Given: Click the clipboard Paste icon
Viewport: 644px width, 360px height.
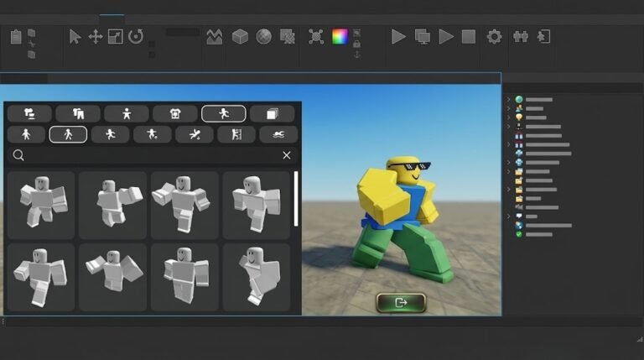Looking at the screenshot, I should click(x=16, y=37).
